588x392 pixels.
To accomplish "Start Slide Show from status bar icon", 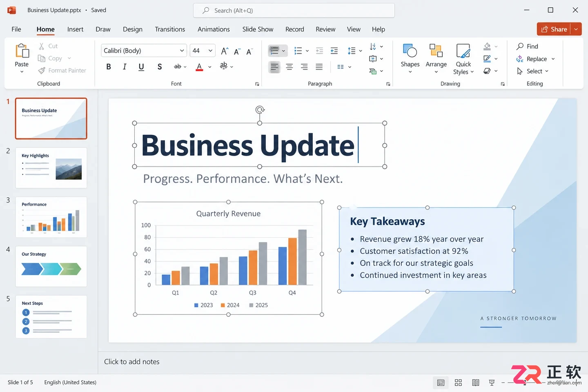I will (492, 383).
